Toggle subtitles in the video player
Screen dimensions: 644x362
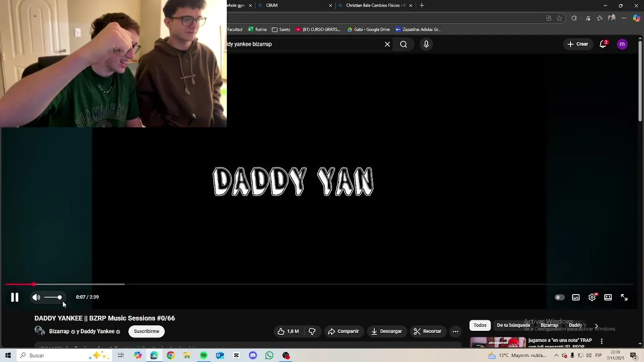(576, 298)
